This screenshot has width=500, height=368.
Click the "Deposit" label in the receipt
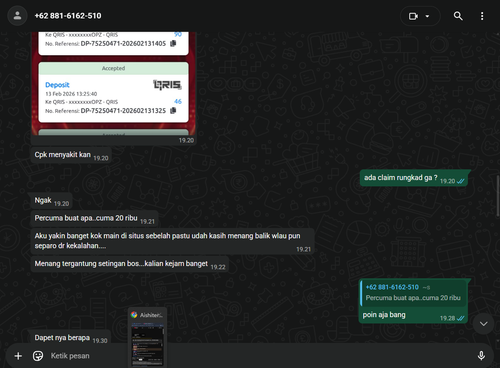(57, 85)
